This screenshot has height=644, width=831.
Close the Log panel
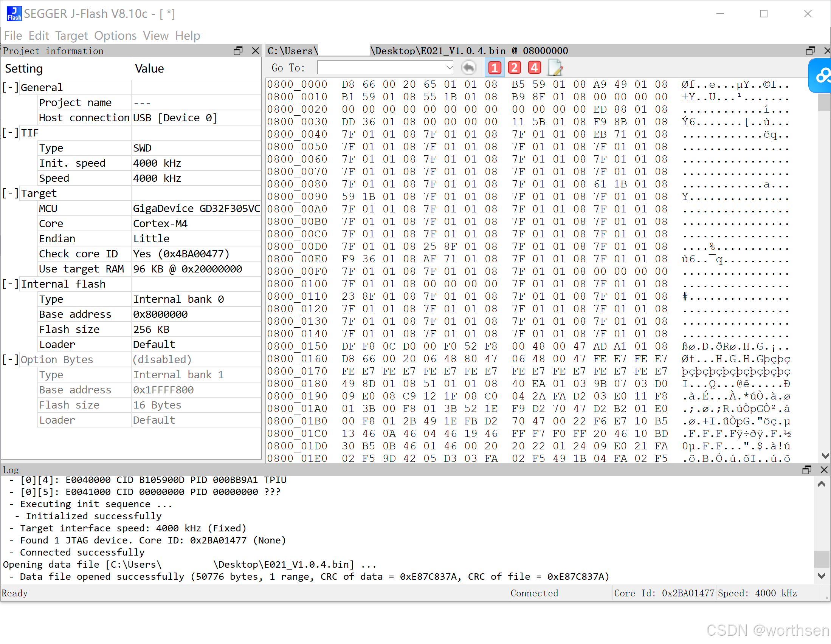coord(824,470)
